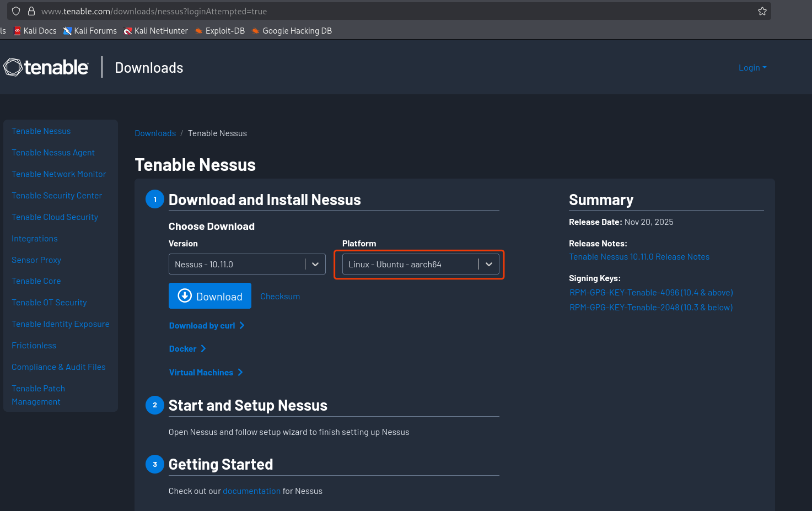Open Tenable OT Security in sidebar
This screenshot has height=511, width=812.
[50, 302]
